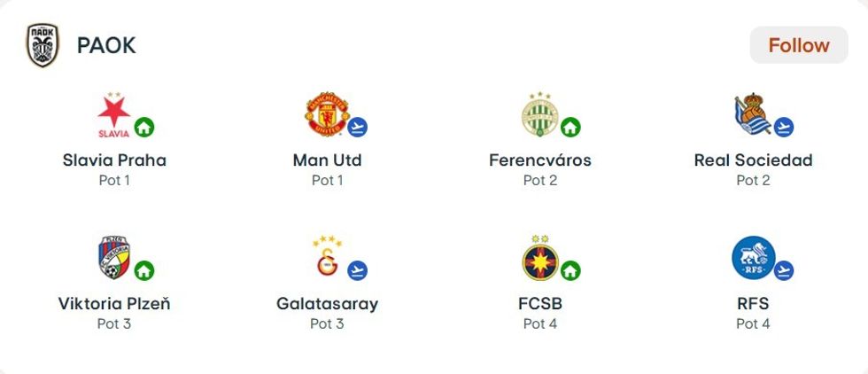Screen dimensions: 868x374
Task: Open the Real Sociedad crest
Action: (752, 116)
